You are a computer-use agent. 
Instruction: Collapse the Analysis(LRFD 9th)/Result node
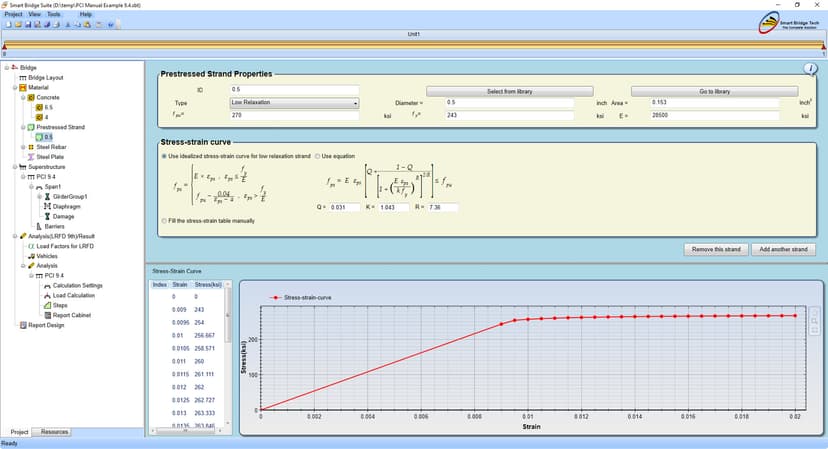point(15,236)
